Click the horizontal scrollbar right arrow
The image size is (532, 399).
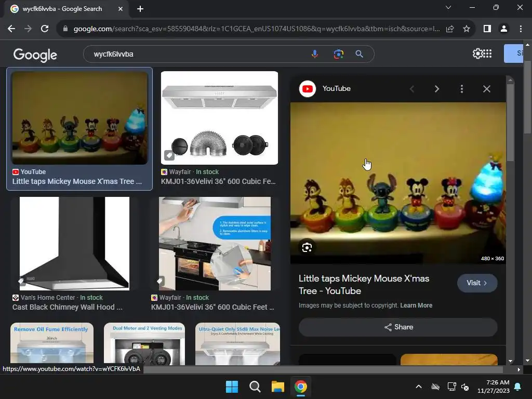pyautogui.click(x=519, y=369)
